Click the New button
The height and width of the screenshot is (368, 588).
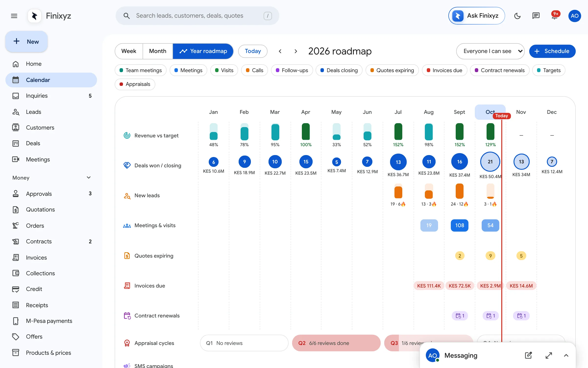[x=26, y=41]
